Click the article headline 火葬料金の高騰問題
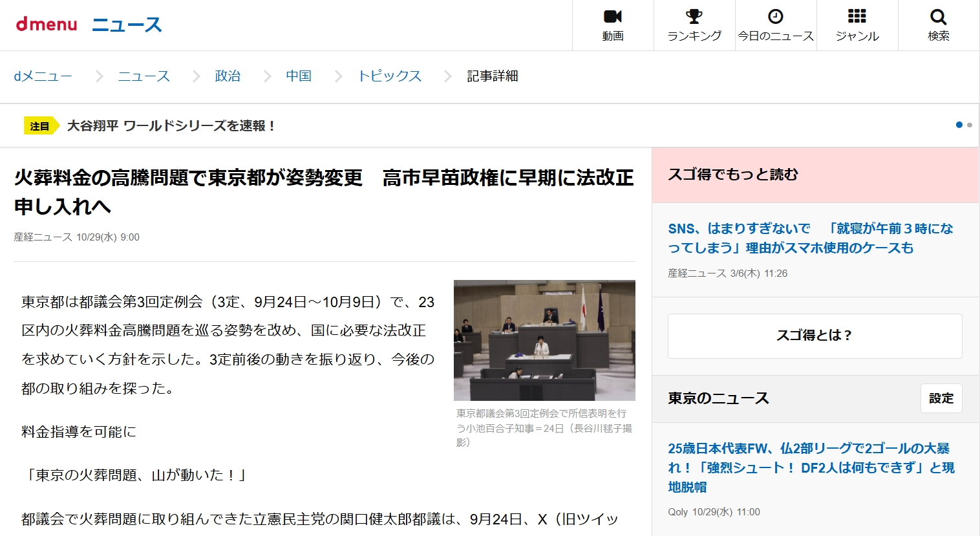The height and width of the screenshot is (536, 980). [324, 192]
